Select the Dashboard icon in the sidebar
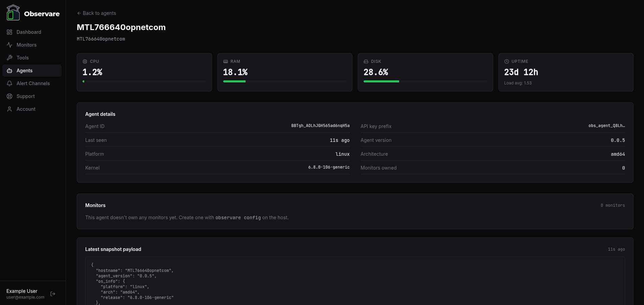 [x=9, y=32]
